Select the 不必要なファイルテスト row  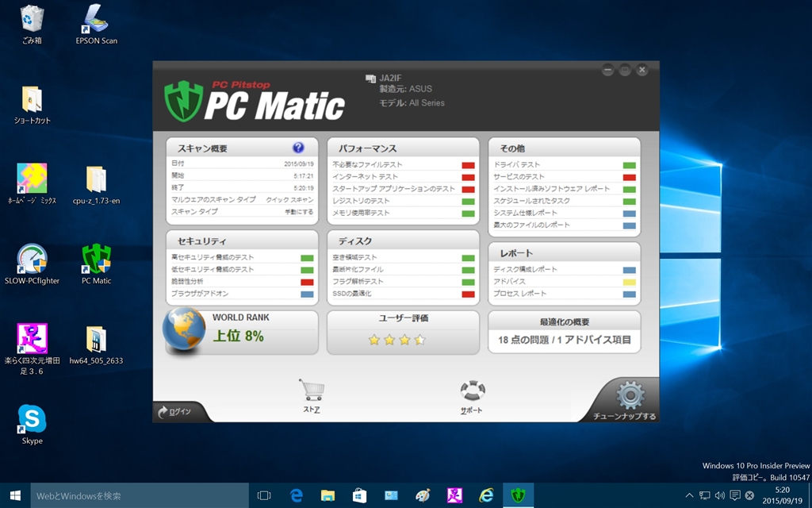404,165
